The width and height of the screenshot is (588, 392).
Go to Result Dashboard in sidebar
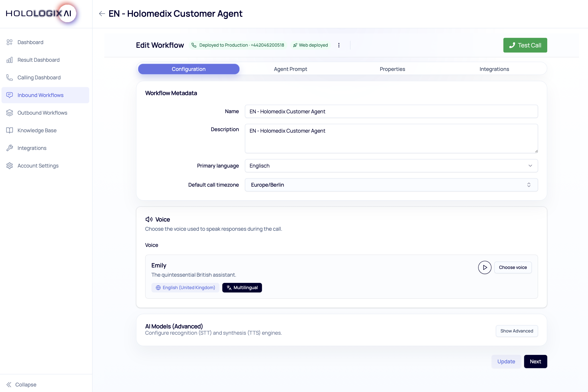(x=45, y=60)
